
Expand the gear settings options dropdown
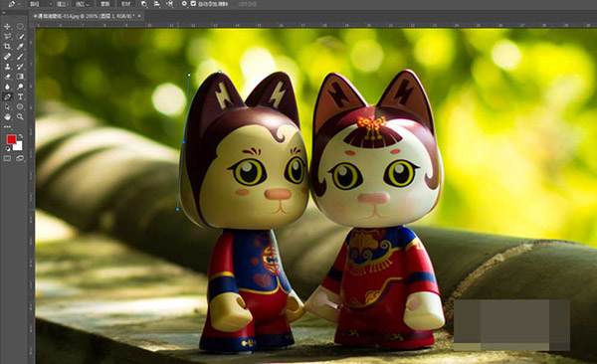(184, 4)
